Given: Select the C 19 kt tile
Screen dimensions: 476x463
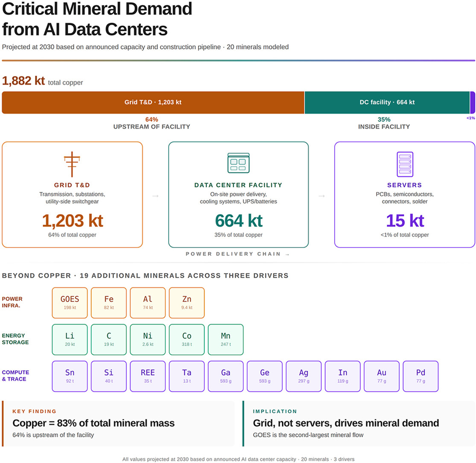Looking at the screenshot, I should (x=109, y=340).
